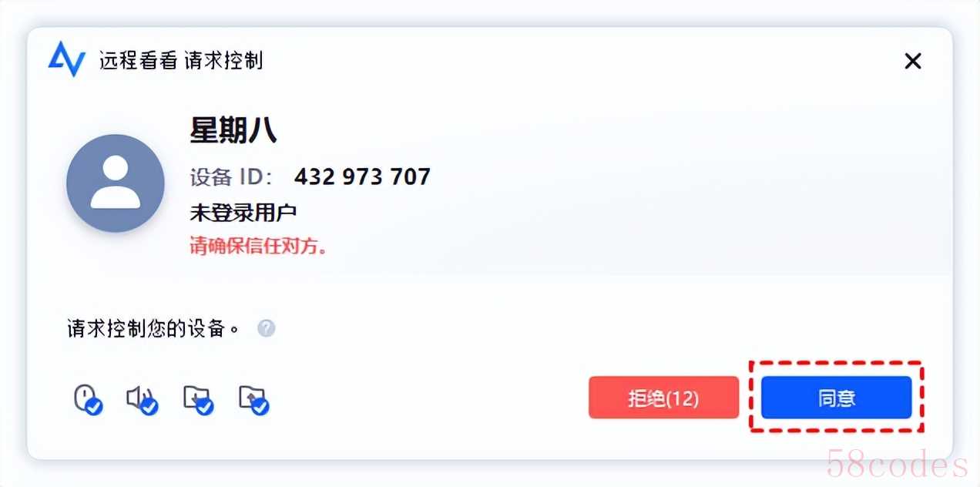The image size is (980, 487).
Task: Disable the file download folder permission
Action: 197,399
